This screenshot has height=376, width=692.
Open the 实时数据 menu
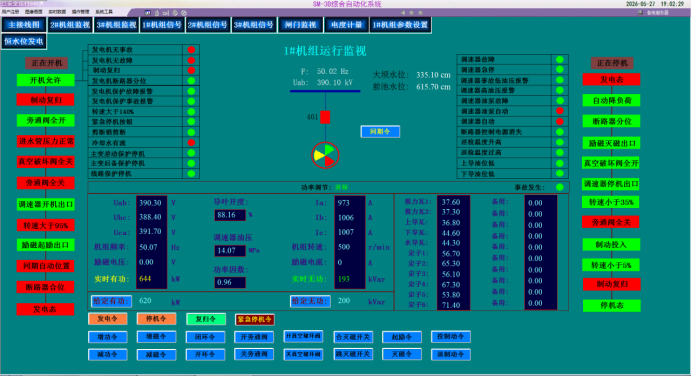tap(57, 11)
